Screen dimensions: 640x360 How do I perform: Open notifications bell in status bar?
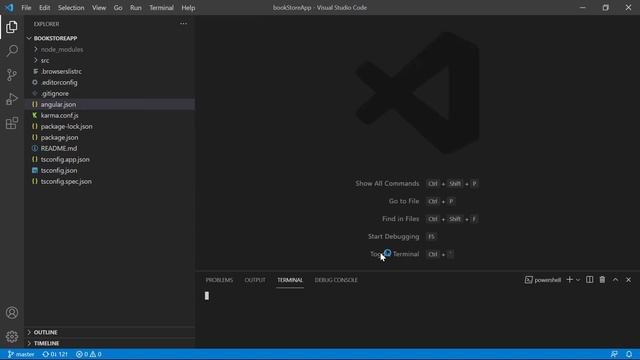coord(629,354)
